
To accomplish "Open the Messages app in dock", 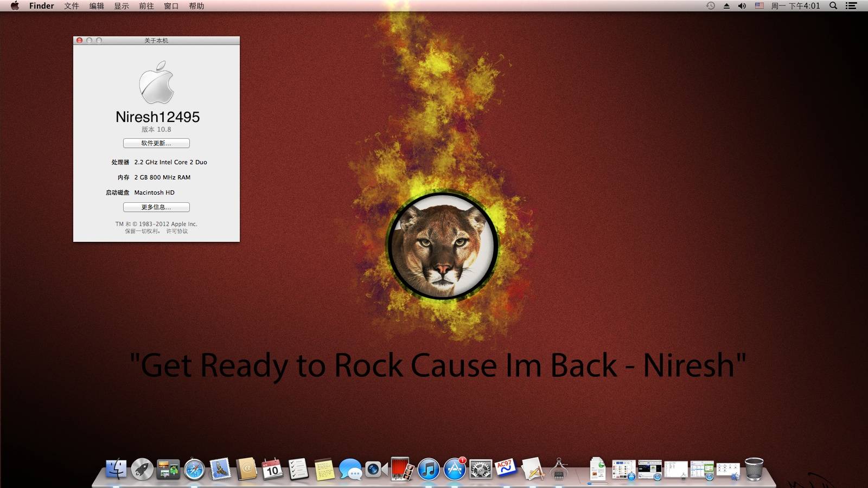I will pos(350,469).
